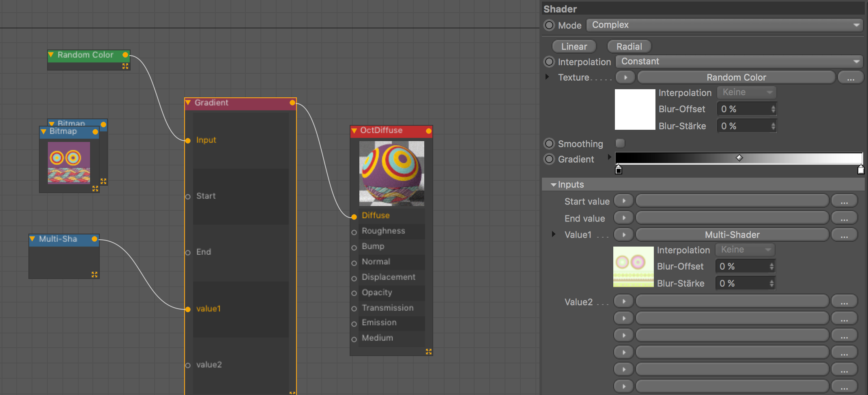Click the Gradient node's Start port
This screenshot has width=868, height=395.
point(188,197)
